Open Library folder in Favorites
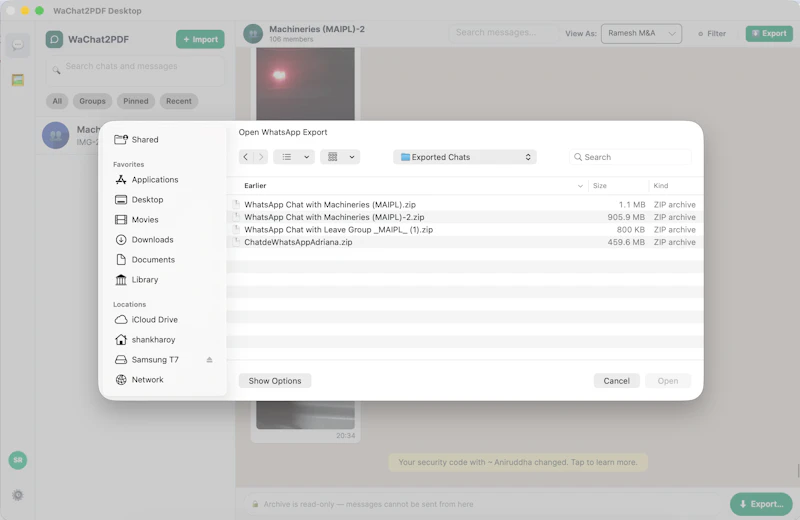The image size is (800, 520). pos(136,280)
